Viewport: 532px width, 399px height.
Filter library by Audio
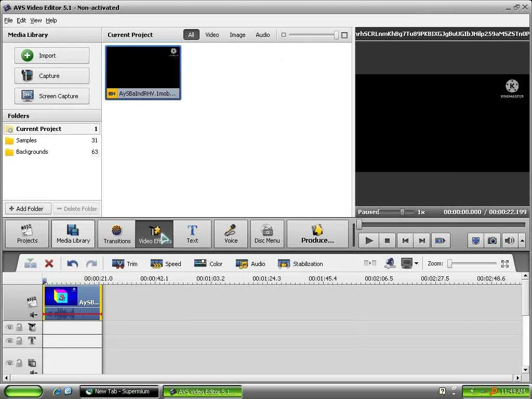[x=262, y=35]
